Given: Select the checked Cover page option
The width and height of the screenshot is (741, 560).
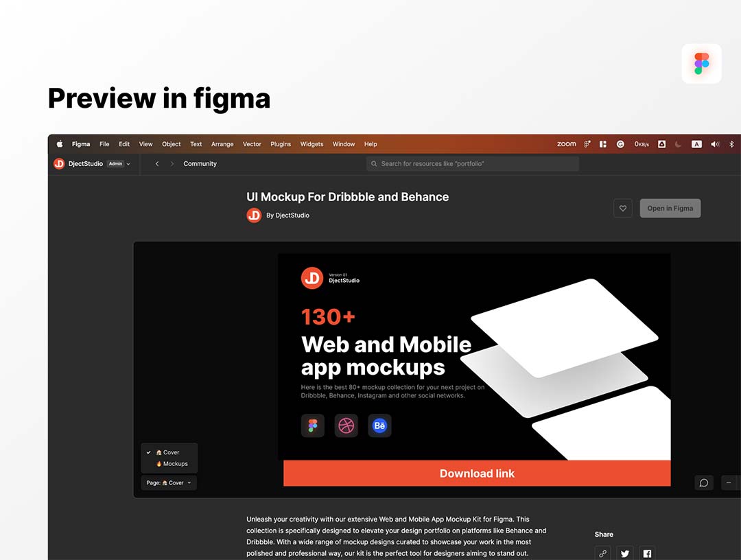Looking at the screenshot, I should [x=169, y=452].
